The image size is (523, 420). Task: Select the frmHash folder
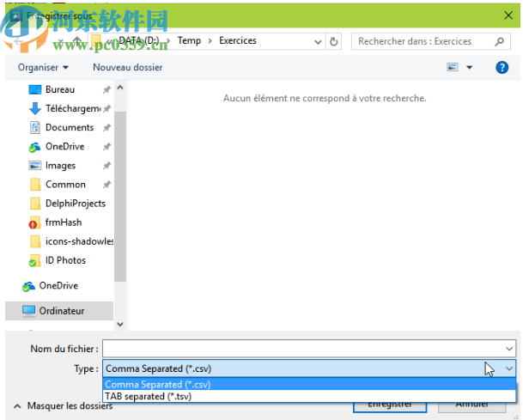click(64, 222)
